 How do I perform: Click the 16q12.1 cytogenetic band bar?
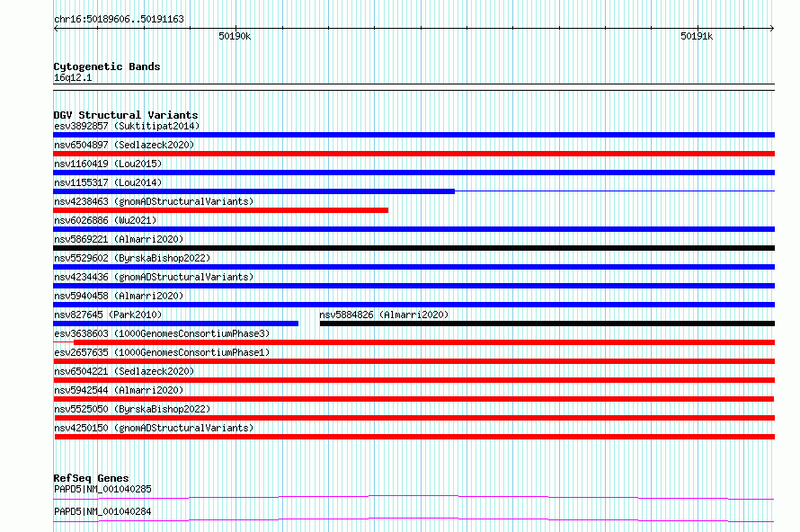(413, 87)
